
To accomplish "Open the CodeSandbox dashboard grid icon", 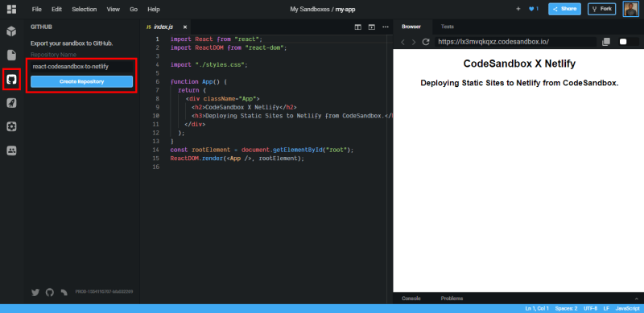I will 11,9.
